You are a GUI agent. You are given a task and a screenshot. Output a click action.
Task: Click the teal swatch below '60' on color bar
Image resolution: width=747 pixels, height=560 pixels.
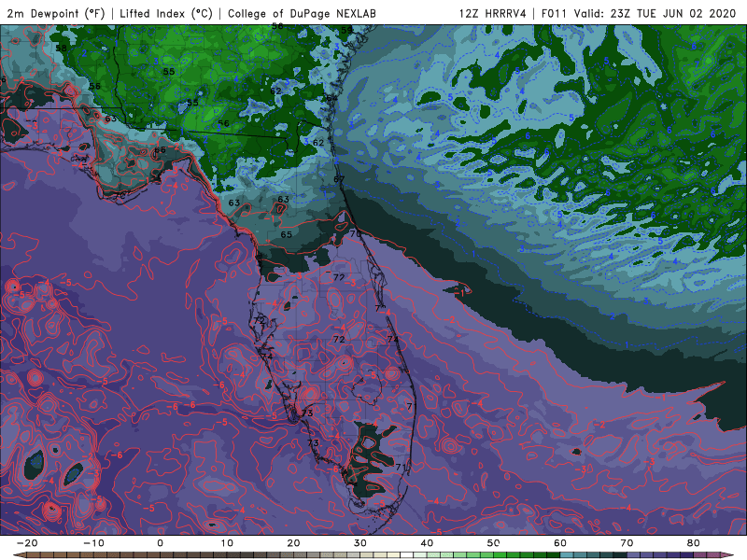click(x=567, y=555)
